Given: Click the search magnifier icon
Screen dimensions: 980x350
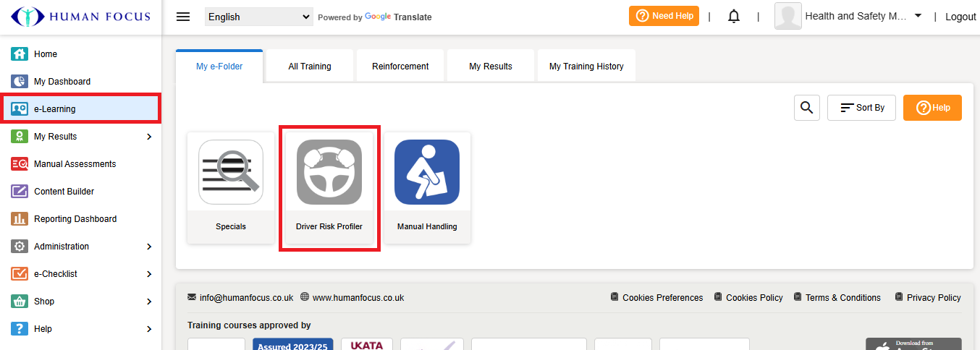Looking at the screenshot, I should coord(806,108).
